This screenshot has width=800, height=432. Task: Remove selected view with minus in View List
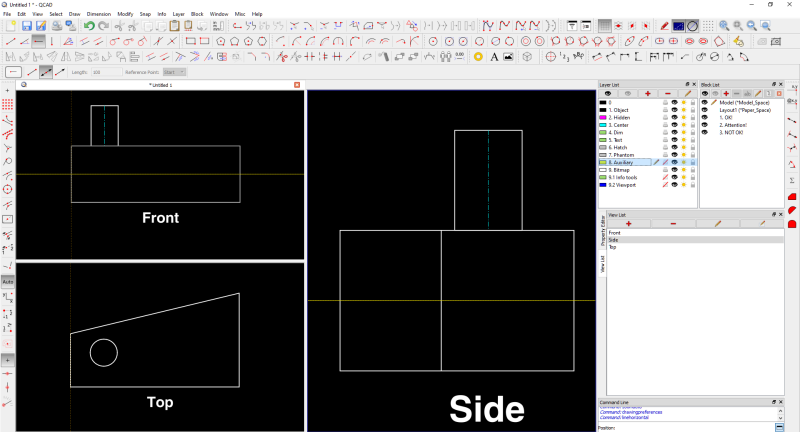point(673,224)
